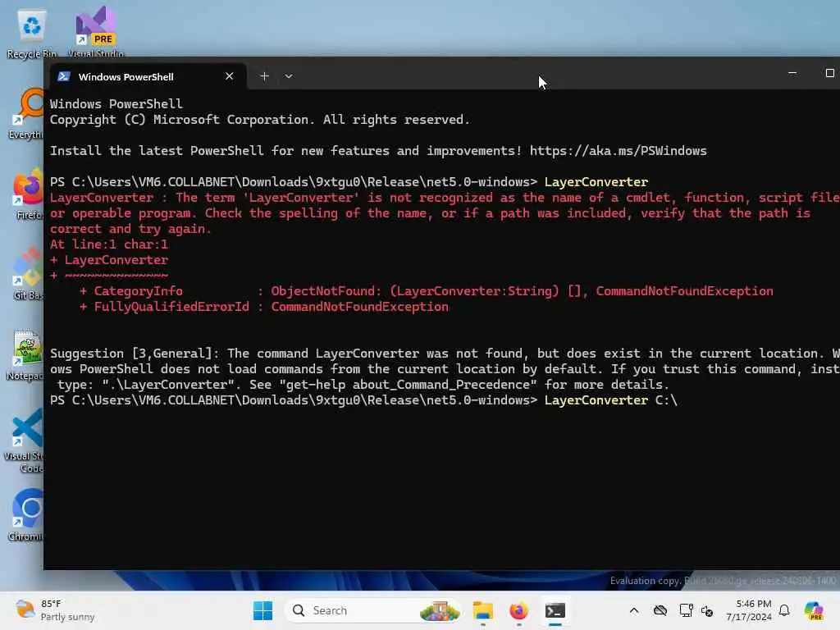Click the 'At line:1 char:1' error line
This screenshot has height=630, width=840.
click(x=109, y=244)
